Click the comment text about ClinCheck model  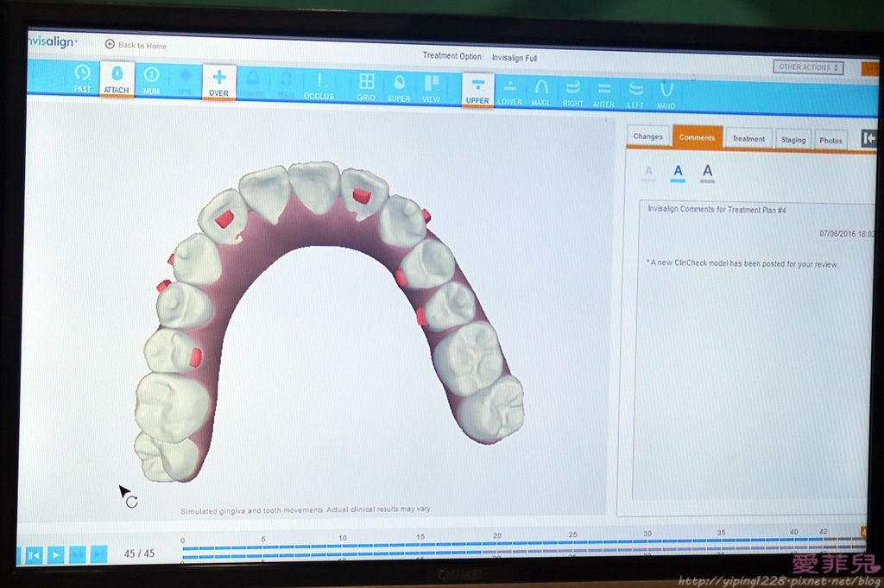point(742,263)
